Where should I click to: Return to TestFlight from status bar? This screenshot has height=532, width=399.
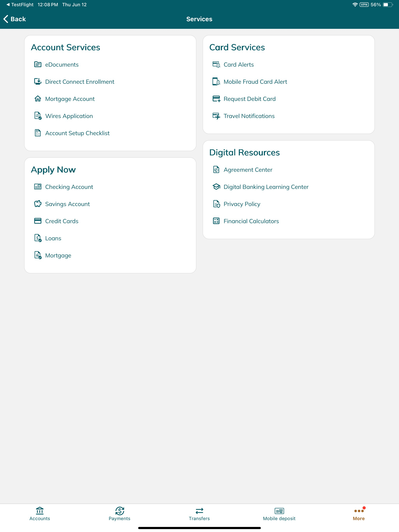click(x=20, y=4)
